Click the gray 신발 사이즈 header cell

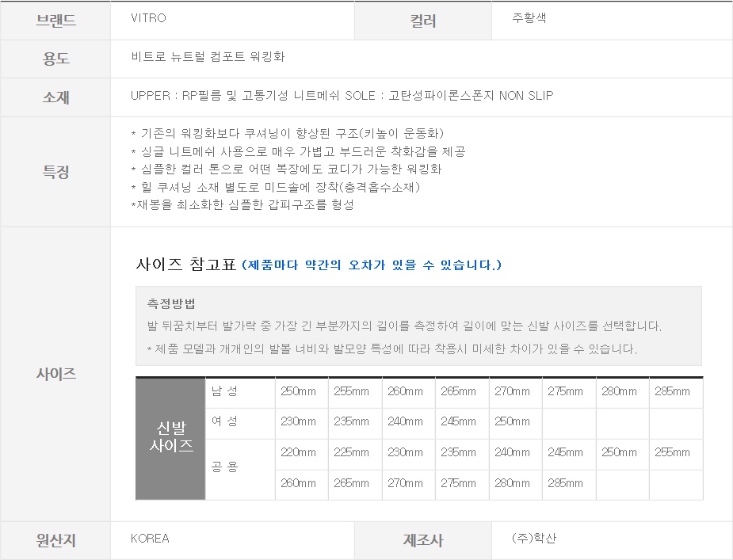171,437
